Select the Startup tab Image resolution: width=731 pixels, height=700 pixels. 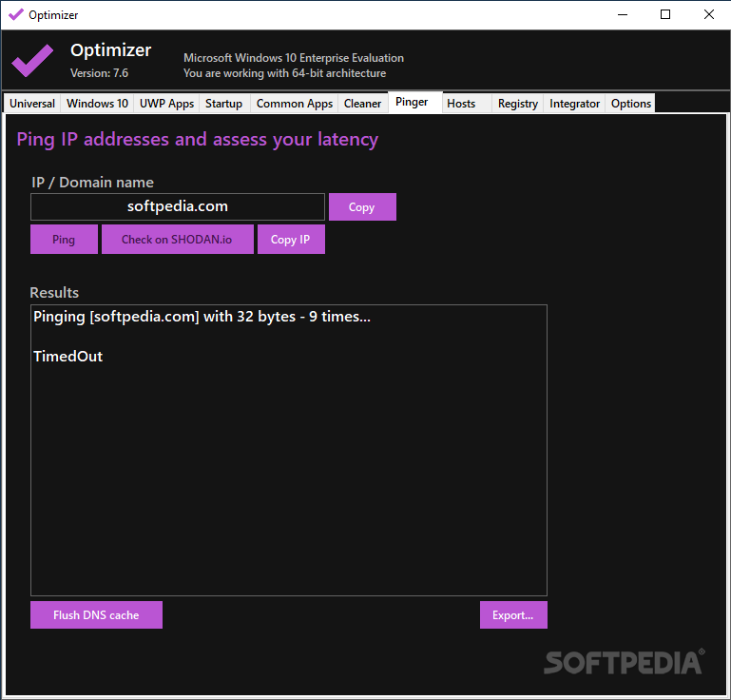(224, 104)
